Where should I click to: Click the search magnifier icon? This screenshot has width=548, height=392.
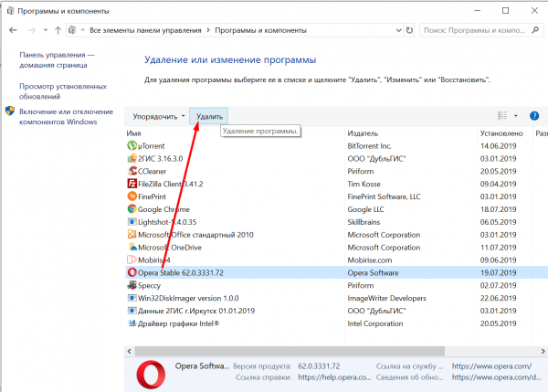pos(535,30)
